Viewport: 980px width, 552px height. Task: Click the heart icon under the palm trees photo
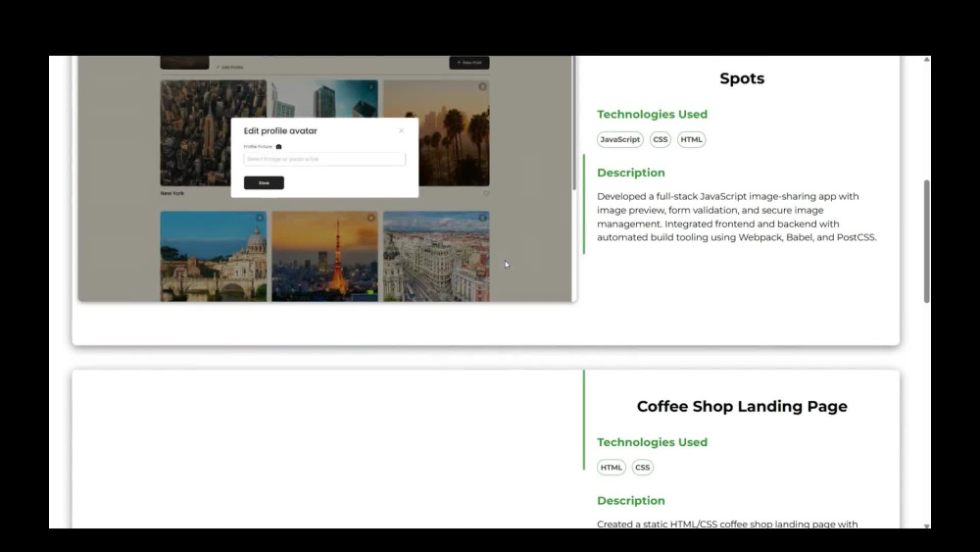486,193
